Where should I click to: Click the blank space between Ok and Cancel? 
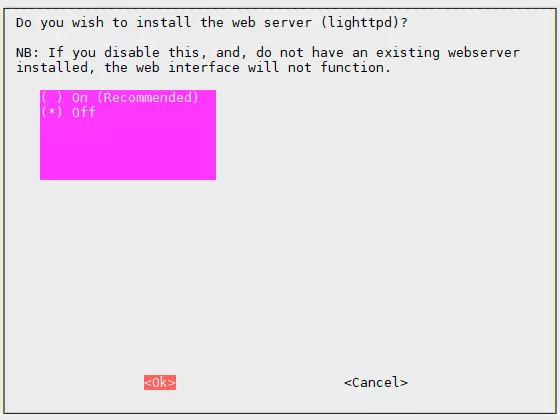[260, 382]
